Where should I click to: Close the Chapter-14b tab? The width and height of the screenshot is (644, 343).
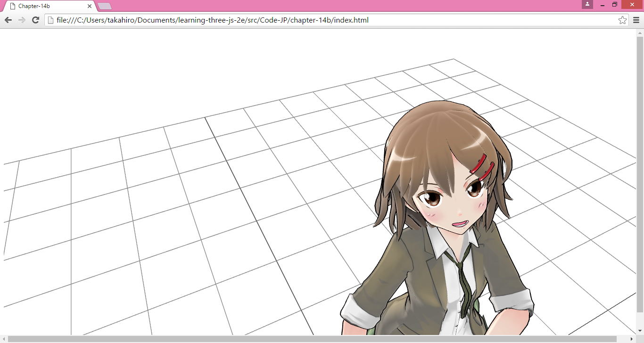(x=90, y=6)
